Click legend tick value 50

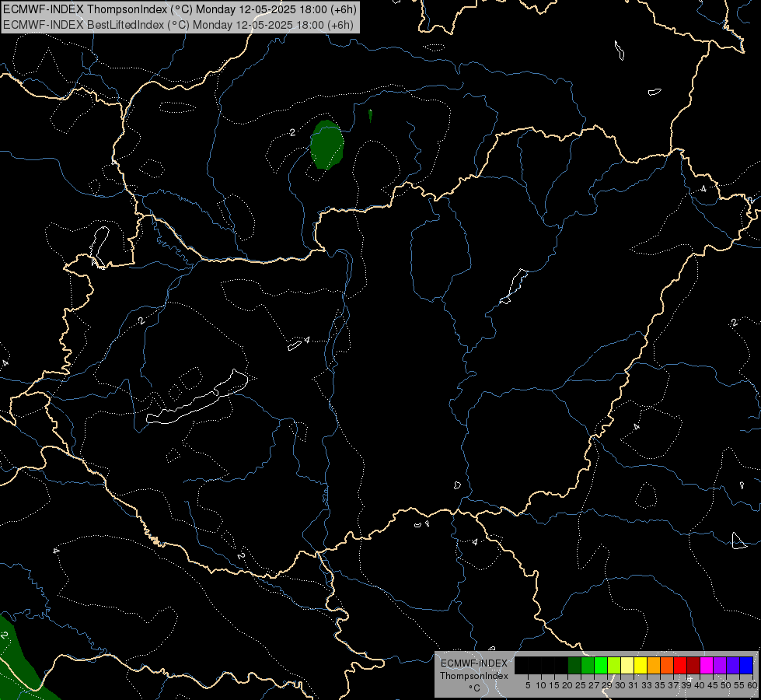[x=726, y=685]
